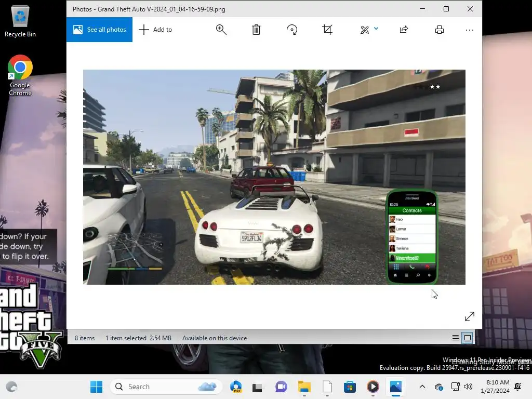This screenshot has width=532, height=399.
Task: Zoom in with the magnifier icon
Action: tap(221, 30)
